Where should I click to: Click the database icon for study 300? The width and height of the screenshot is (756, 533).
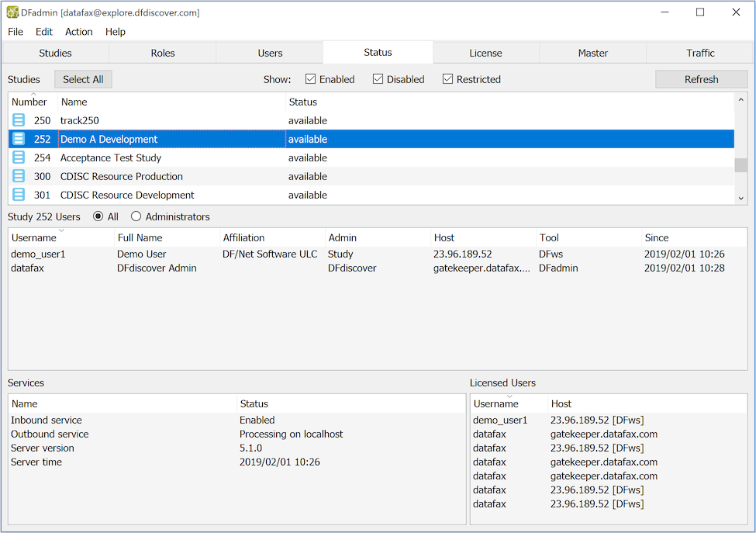[19, 176]
